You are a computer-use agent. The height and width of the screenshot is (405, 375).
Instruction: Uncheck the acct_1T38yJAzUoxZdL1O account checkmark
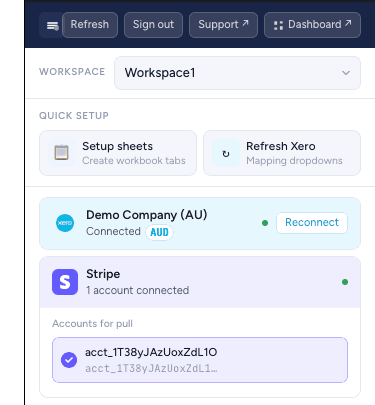coord(69,360)
